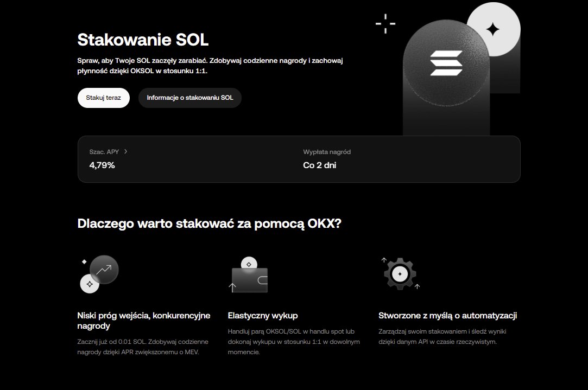Click the Wypłata nagród label
588x390 pixels.
327,152
